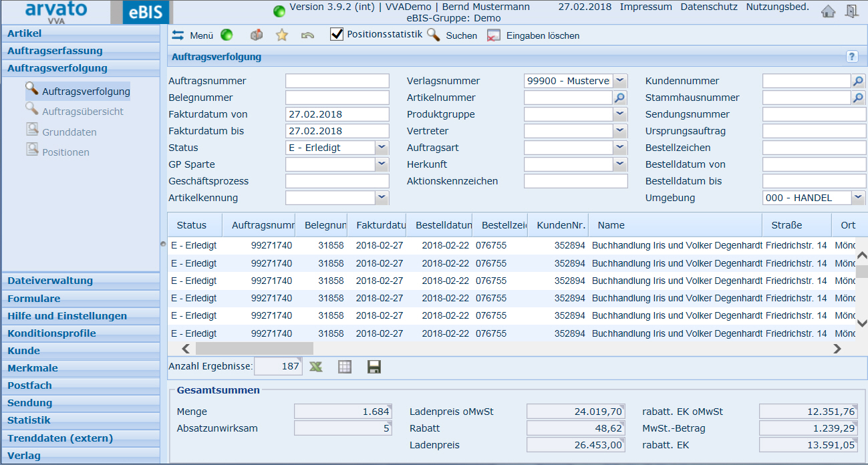This screenshot has height=465, width=868.
Task: Open the Datenschutz link
Action: [x=709, y=7]
